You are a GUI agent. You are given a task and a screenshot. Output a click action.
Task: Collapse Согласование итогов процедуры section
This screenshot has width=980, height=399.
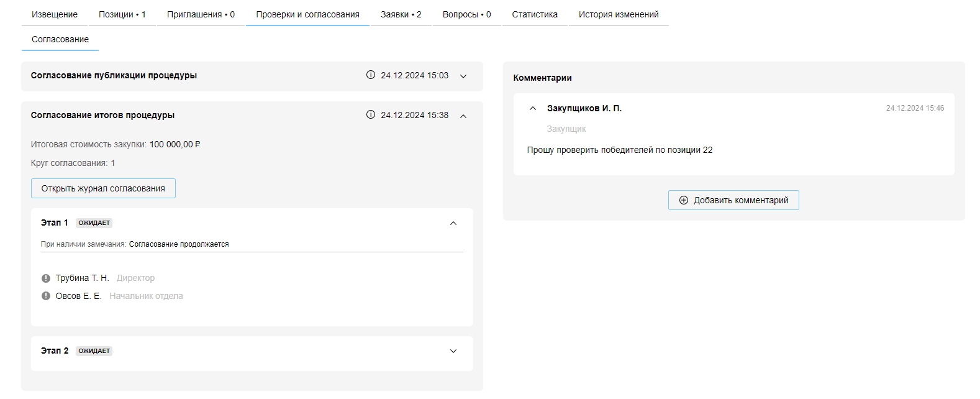click(x=463, y=116)
